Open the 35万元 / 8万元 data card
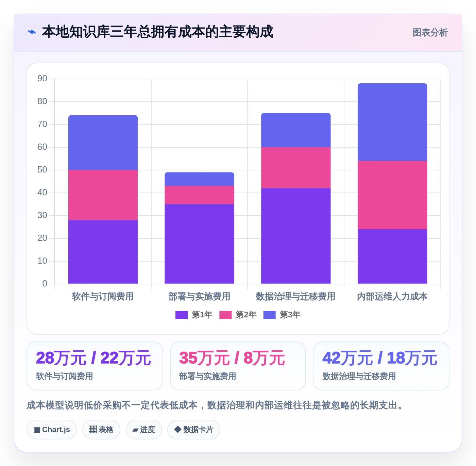The image size is (476, 466). (238, 366)
